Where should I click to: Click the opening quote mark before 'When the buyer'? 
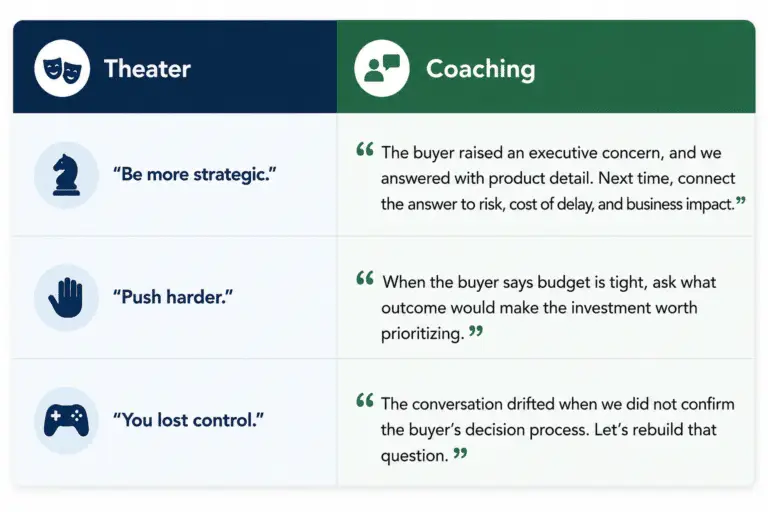[x=365, y=278]
